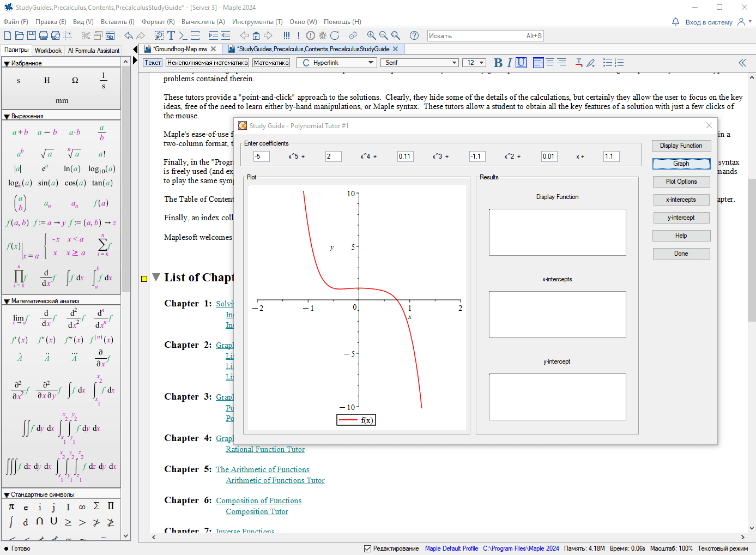
Task: Collapse the Стандартные символы palette
Action: pos(7,495)
